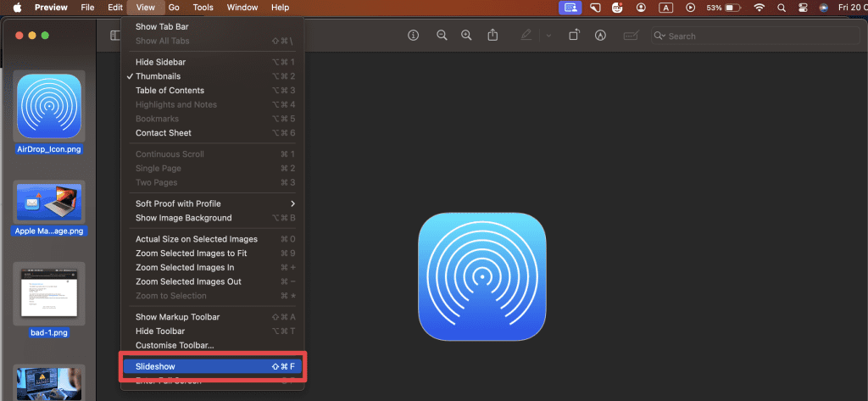This screenshot has width=868, height=401.
Task: Select the AirDrop_Icon.png thumbnail in sidebar
Action: click(x=49, y=108)
